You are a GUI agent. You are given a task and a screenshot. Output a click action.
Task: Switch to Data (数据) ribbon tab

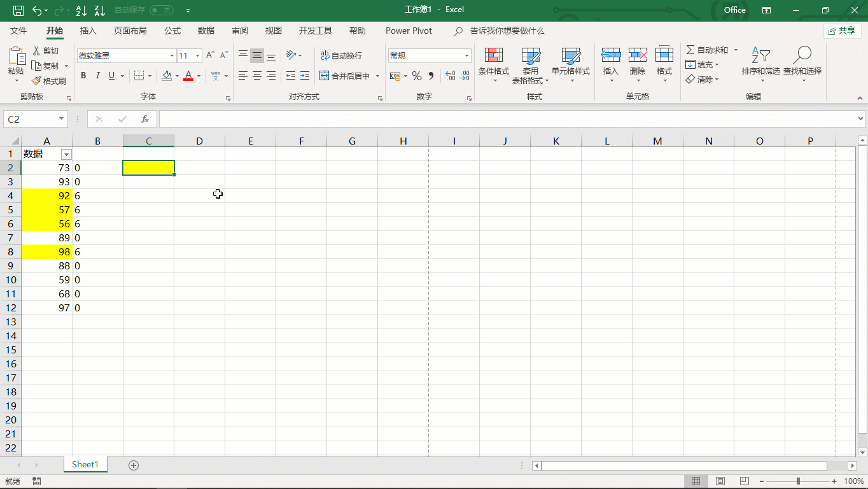click(x=206, y=31)
